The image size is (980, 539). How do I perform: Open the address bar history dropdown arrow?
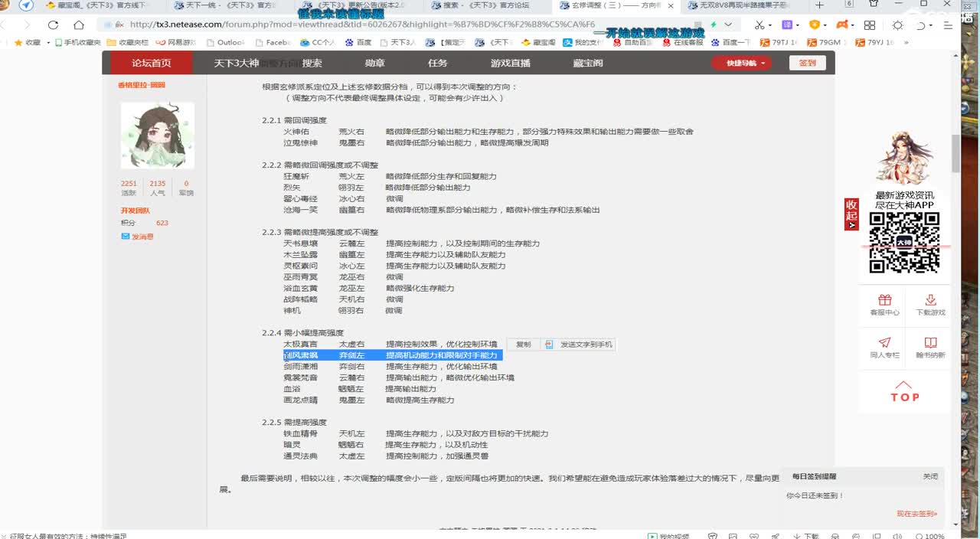(x=728, y=24)
